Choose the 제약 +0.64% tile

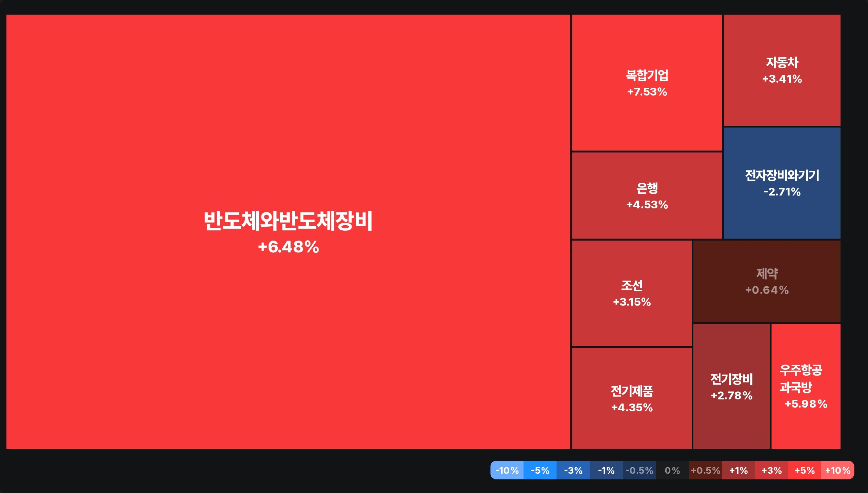pos(767,281)
